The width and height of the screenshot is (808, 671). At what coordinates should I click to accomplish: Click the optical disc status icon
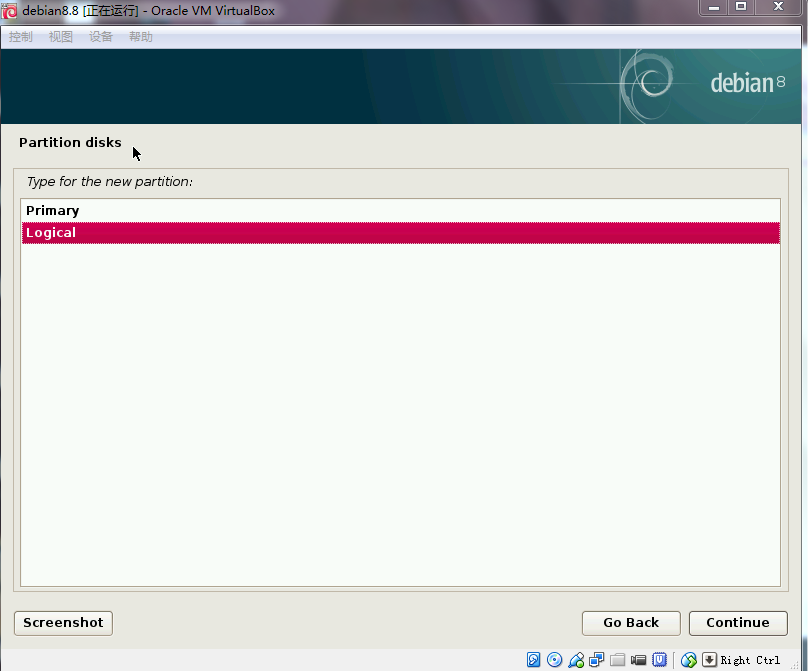[x=555, y=660]
